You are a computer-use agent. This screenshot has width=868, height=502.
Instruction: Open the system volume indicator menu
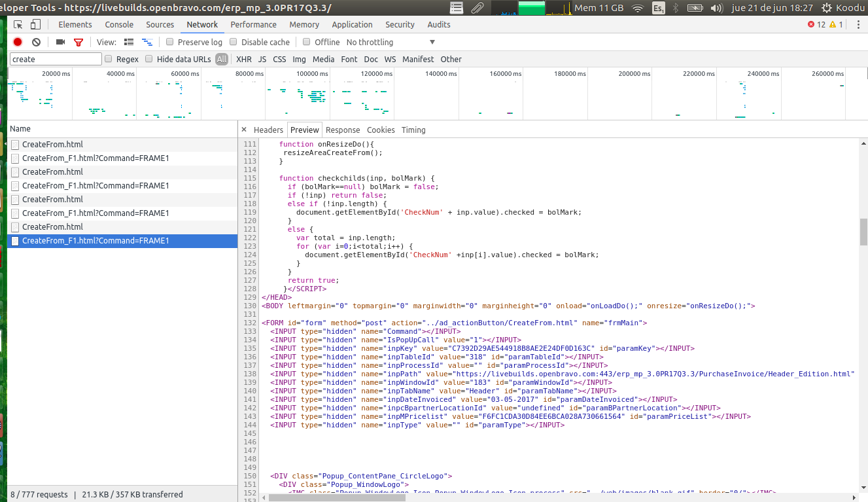(x=717, y=8)
